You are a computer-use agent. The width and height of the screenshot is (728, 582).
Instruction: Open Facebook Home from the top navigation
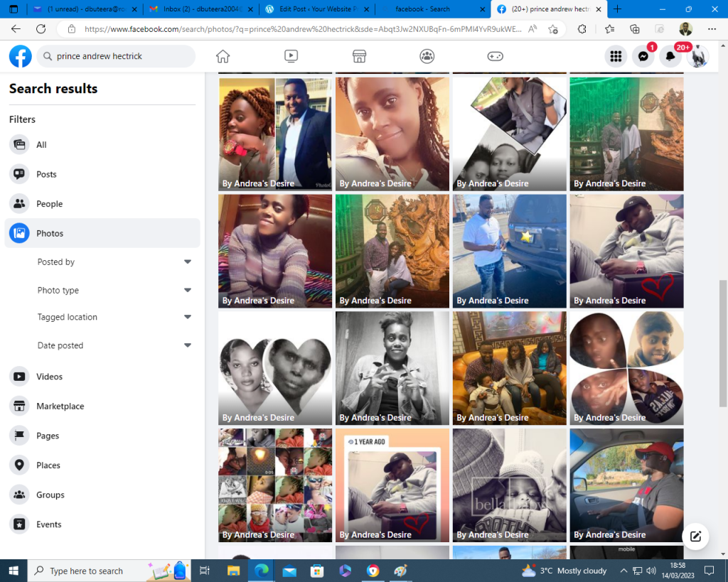click(223, 56)
